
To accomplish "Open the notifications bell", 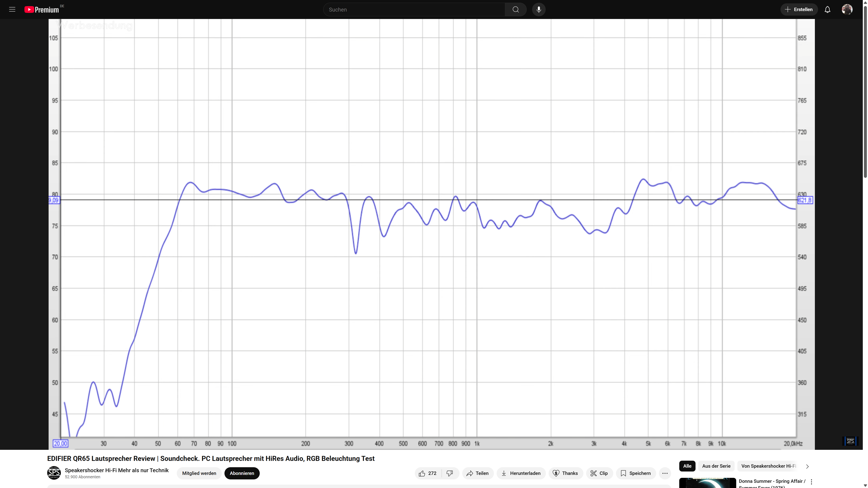I will (x=827, y=9).
